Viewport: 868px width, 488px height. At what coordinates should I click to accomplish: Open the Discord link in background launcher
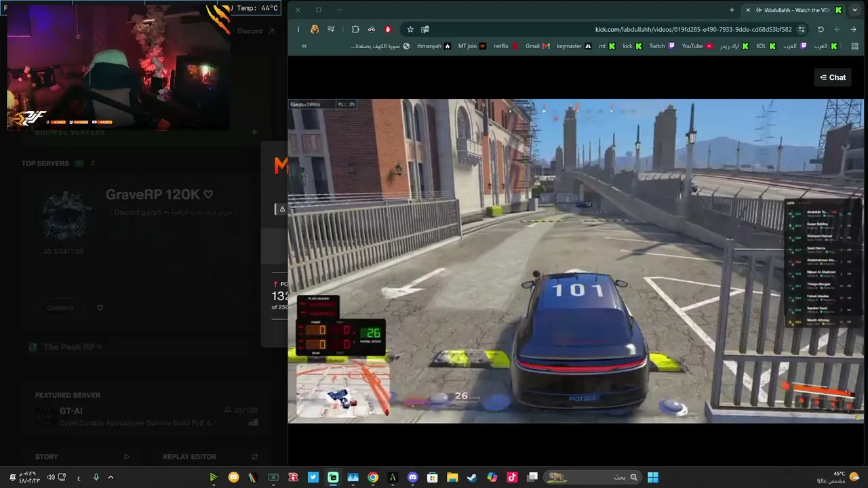(256, 31)
